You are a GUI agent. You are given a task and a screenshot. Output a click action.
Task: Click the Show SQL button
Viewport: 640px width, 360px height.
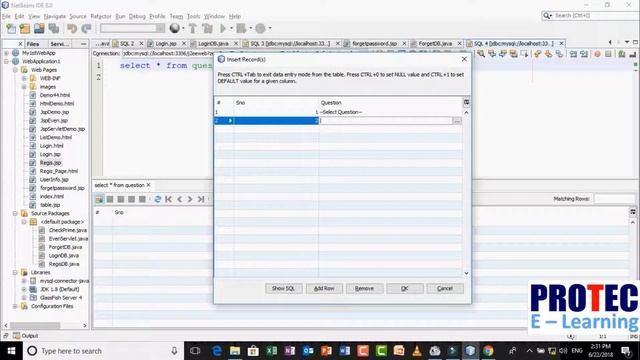(283, 289)
